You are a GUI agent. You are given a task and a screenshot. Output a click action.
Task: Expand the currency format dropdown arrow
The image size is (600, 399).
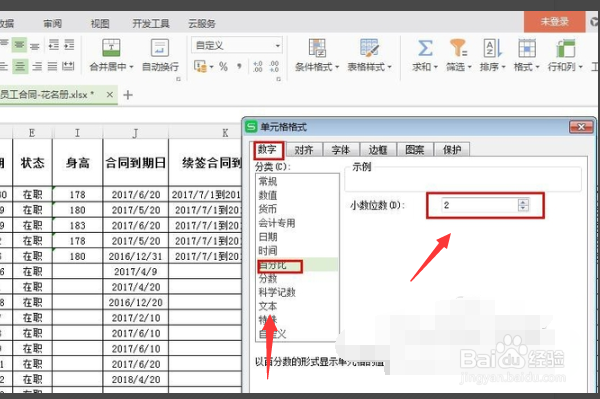pyautogui.click(x=211, y=67)
